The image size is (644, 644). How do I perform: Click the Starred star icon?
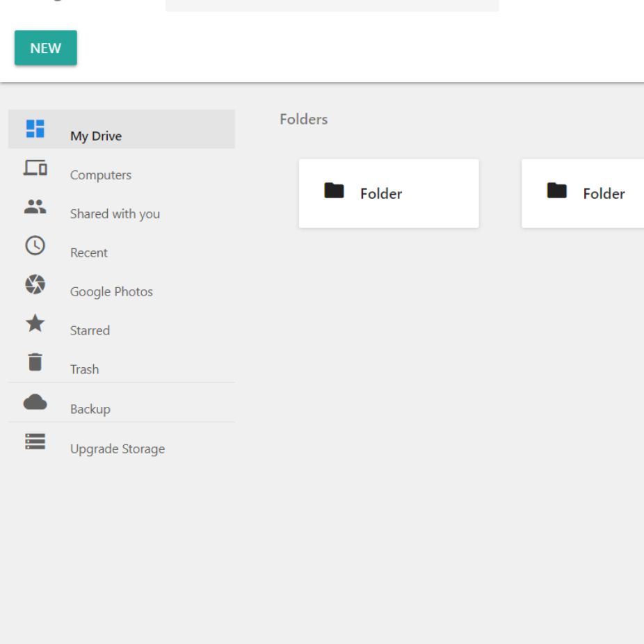coord(35,323)
